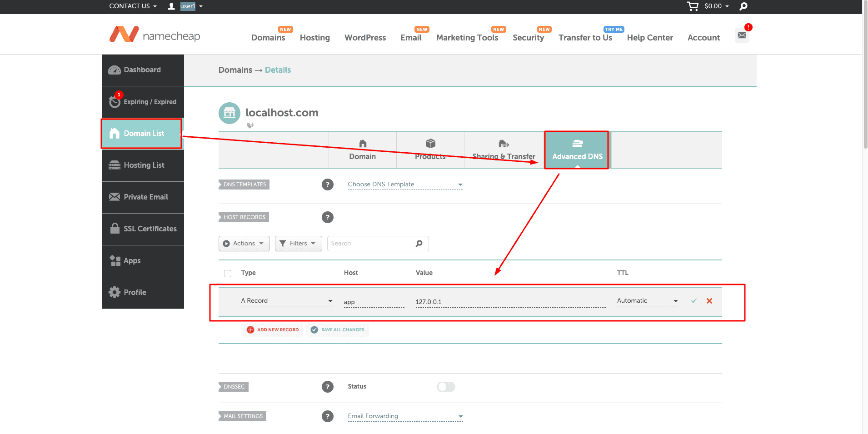
Task: Click the search magnifier in records search box
Action: 419,244
